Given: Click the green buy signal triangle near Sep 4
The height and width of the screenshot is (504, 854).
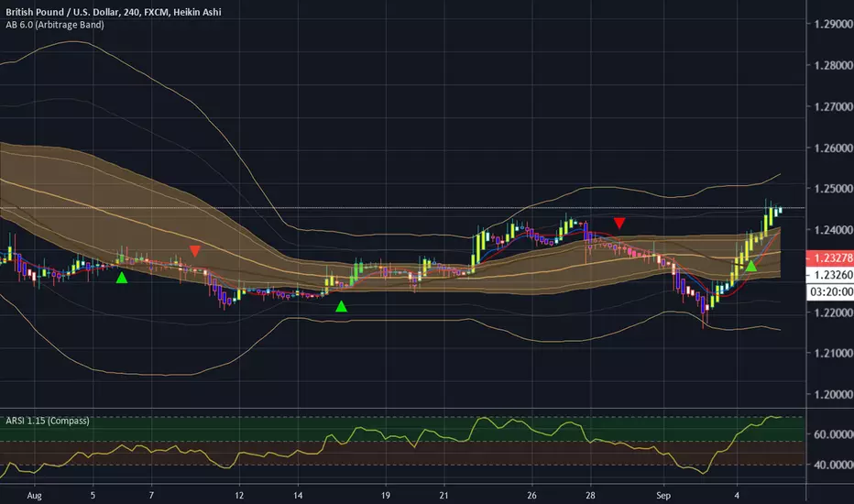Looking at the screenshot, I should (x=751, y=266).
